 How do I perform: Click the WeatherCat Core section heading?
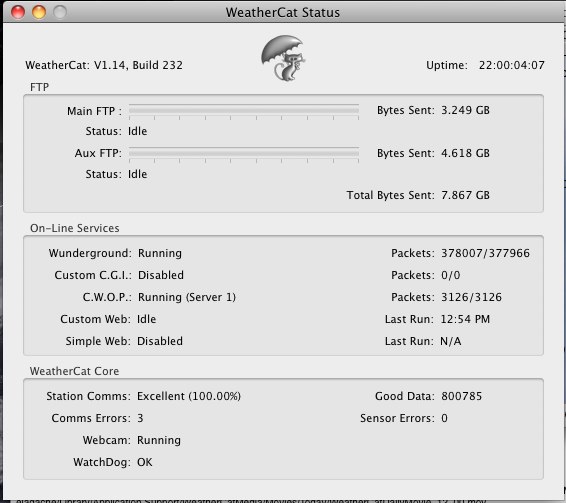pyautogui.click(x=74, y=371)
